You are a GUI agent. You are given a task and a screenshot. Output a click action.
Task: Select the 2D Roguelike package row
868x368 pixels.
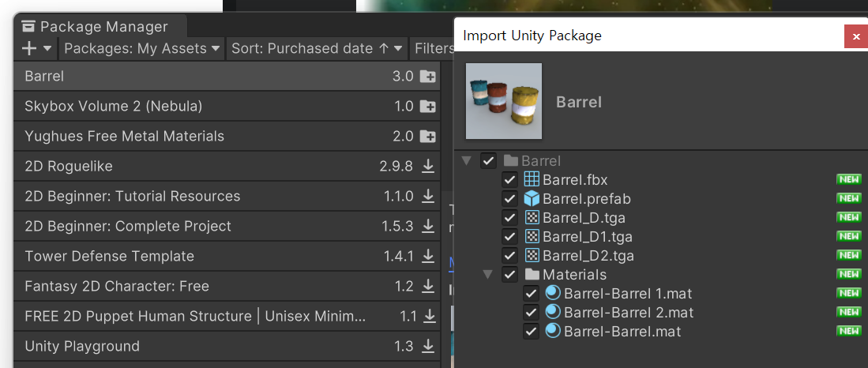click(x=227, y=166)
